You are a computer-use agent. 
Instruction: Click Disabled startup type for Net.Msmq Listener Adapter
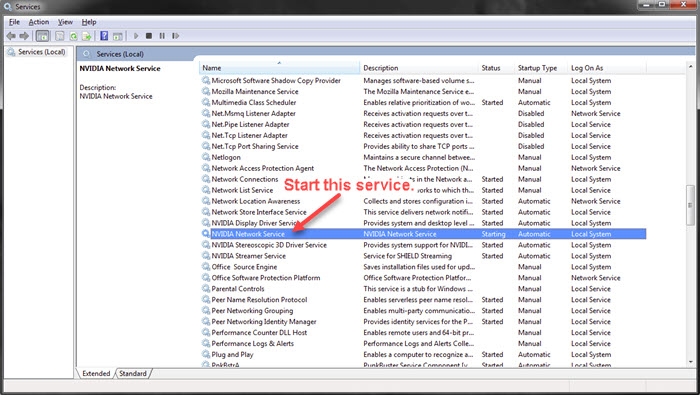(531, 113)
